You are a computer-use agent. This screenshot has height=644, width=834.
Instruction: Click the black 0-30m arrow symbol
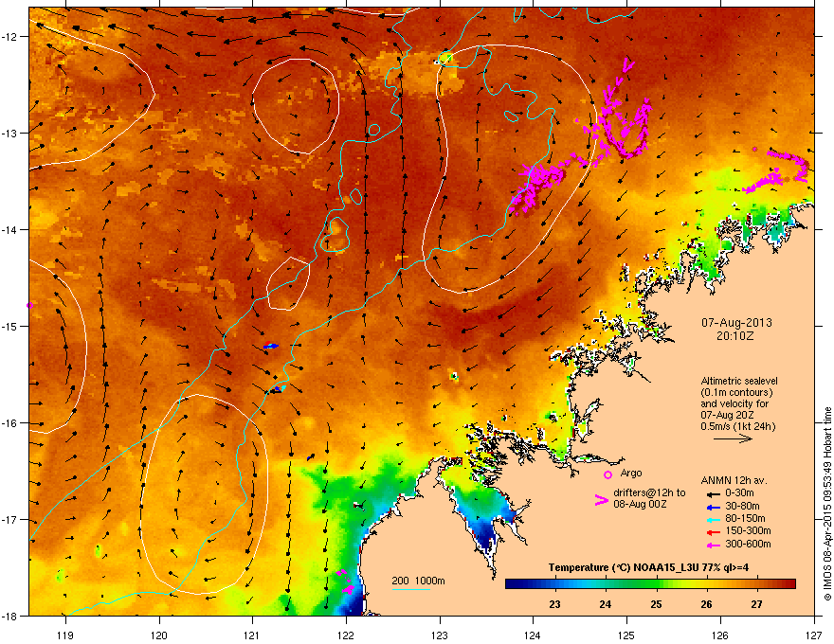(x=714, y=494)
